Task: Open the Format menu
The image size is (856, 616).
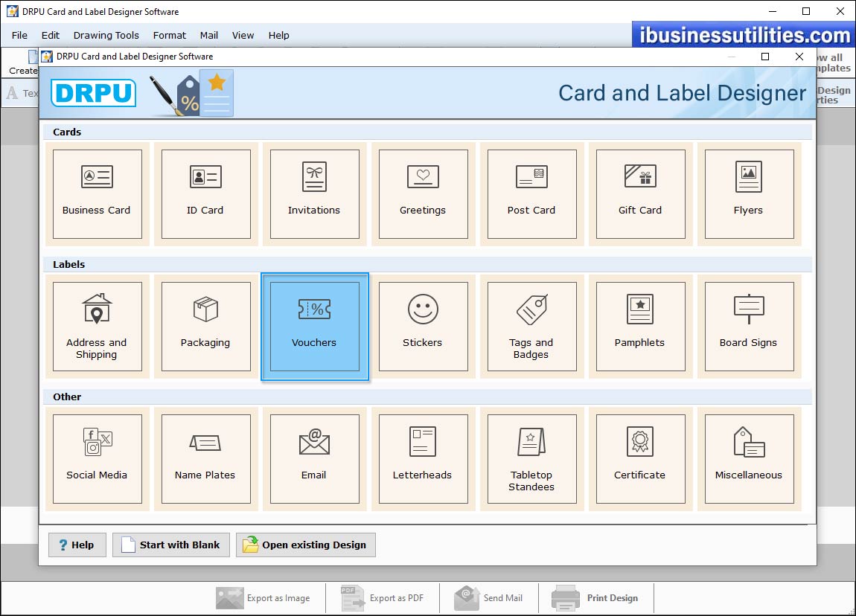Action: pyautogui.click(x=169, y=35)
